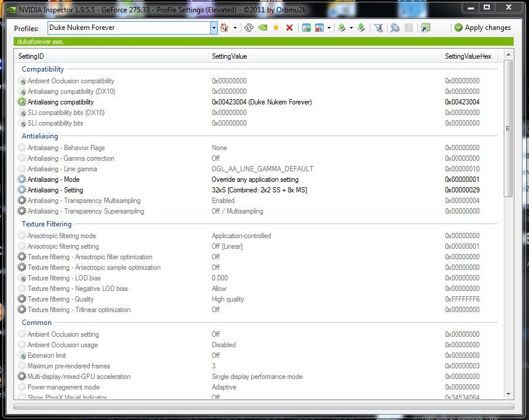Image resolution: width=529 pixels, height=420 pixels.
Task: Click gear icon beside Multi-display/mixed-GPU acceleration
Action: [x=22, y=376]
